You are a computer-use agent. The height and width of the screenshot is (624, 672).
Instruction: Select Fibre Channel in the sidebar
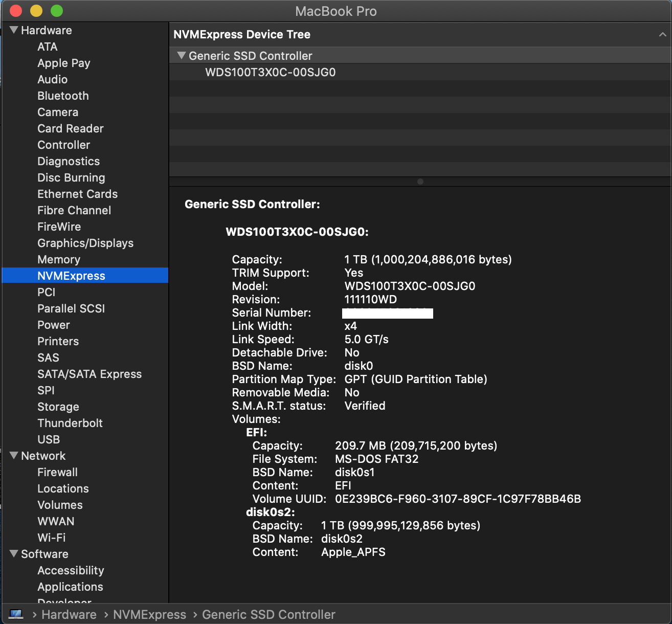coord(74,210)
